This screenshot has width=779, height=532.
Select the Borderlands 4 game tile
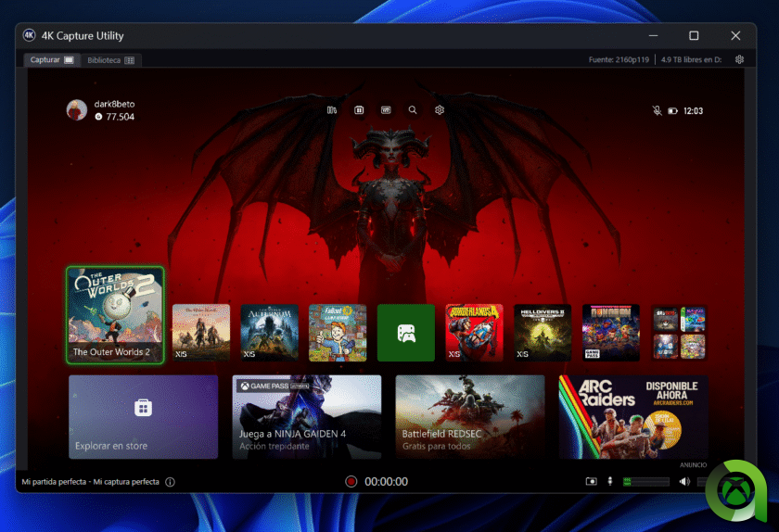tap(474, 332)
